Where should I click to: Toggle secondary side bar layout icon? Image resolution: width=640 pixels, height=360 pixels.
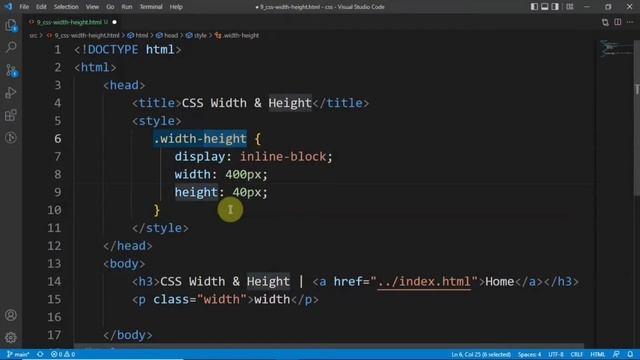click(x=555, y=7)
